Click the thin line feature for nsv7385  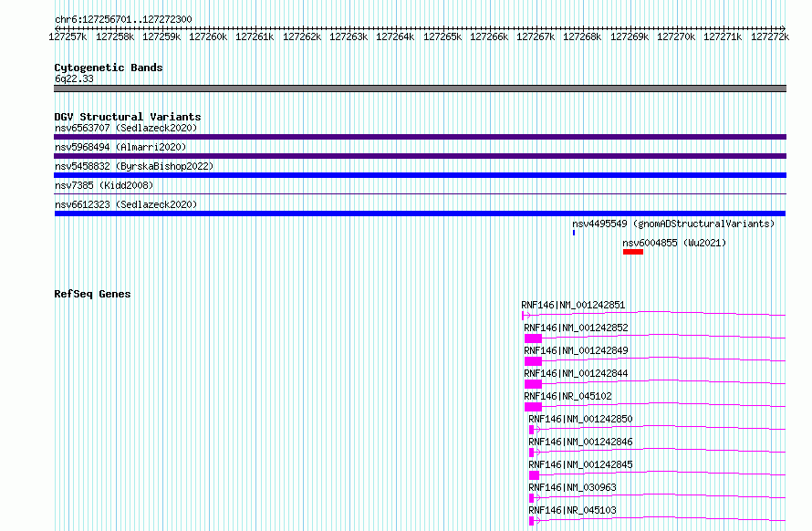[420, 193]
